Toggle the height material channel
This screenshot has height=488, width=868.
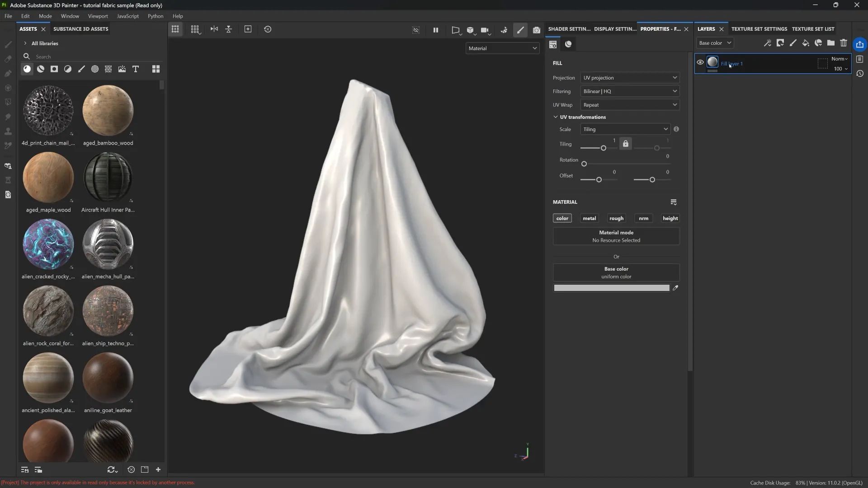click(x=670, y=218)
